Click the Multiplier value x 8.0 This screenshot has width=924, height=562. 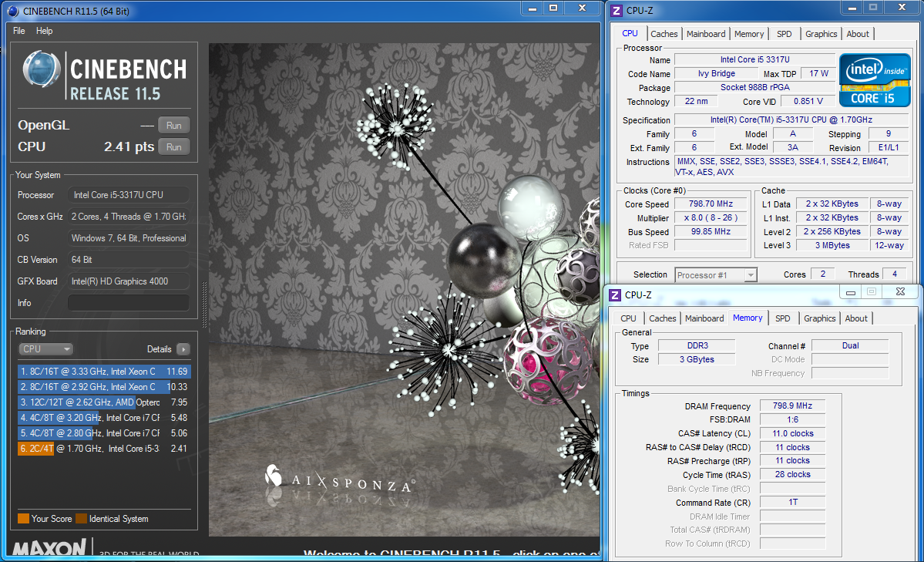pyautogui.click(x=711, y=217)
